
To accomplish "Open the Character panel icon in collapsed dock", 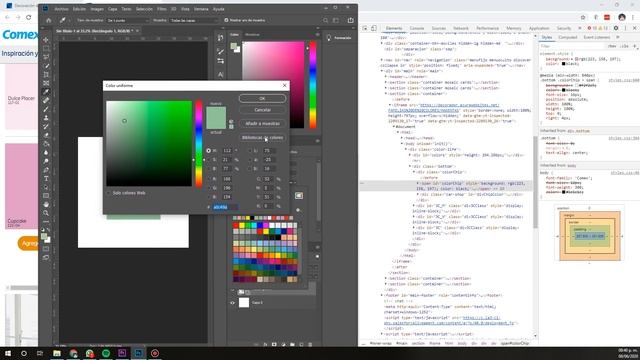I will (220, 74).
